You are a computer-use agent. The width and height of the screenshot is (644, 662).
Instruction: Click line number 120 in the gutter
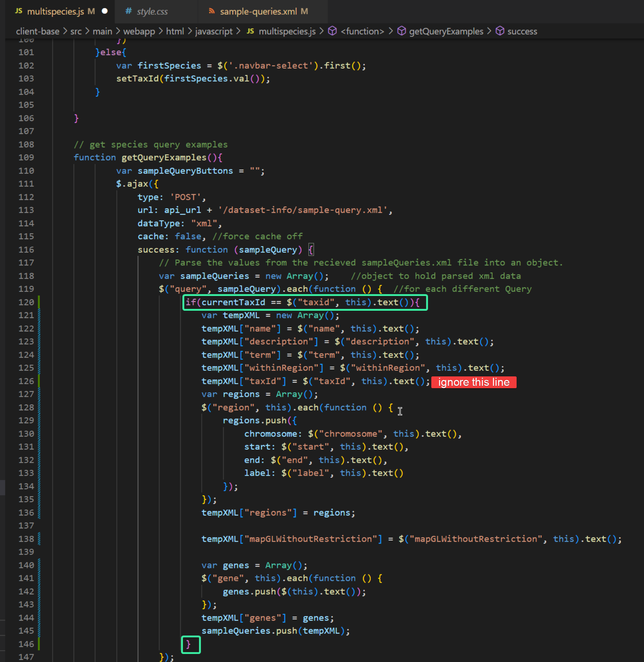26,302
